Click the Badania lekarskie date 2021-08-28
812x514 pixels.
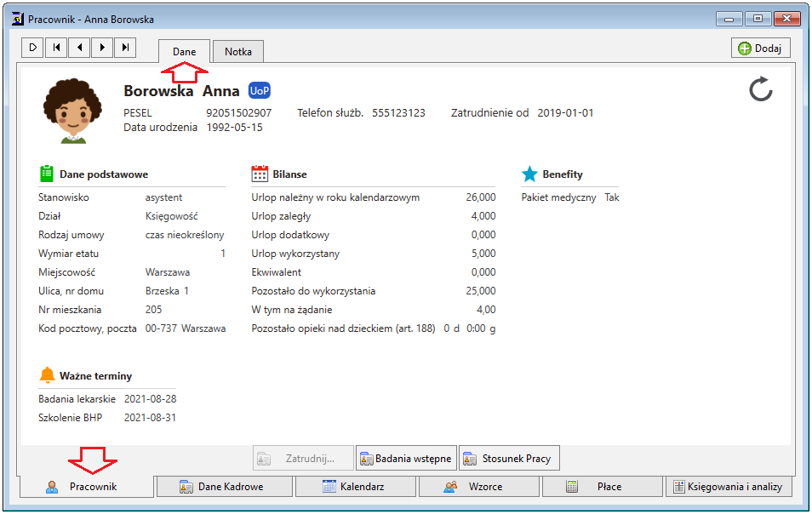tap(150, 399)
